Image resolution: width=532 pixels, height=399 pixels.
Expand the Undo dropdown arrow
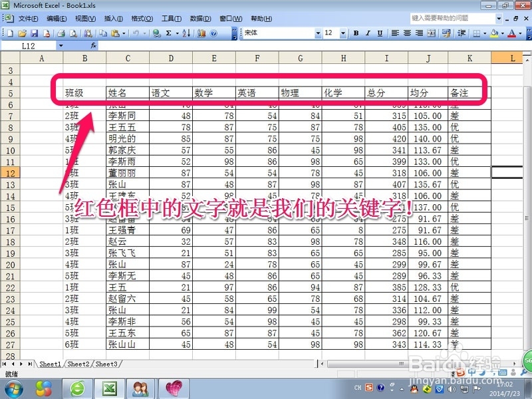[144, 33]
